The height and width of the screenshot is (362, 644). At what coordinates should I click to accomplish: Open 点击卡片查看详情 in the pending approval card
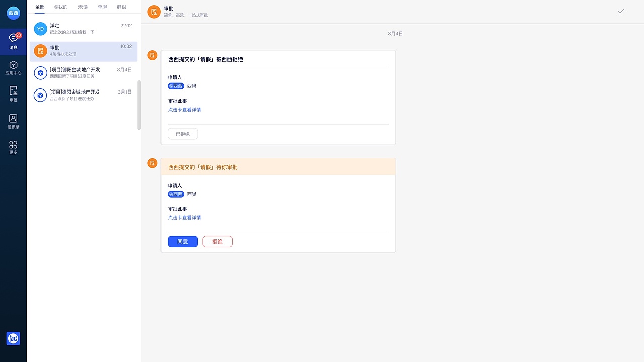coord(184,217)
